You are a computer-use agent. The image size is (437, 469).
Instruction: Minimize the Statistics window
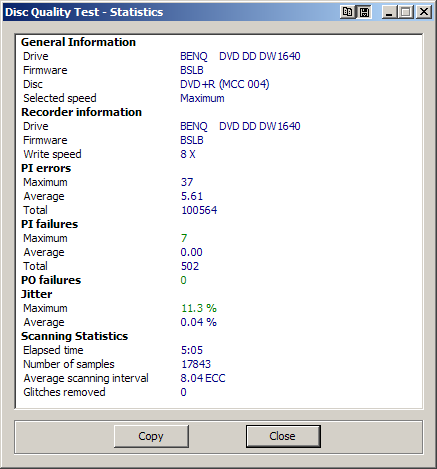[389, 12]
